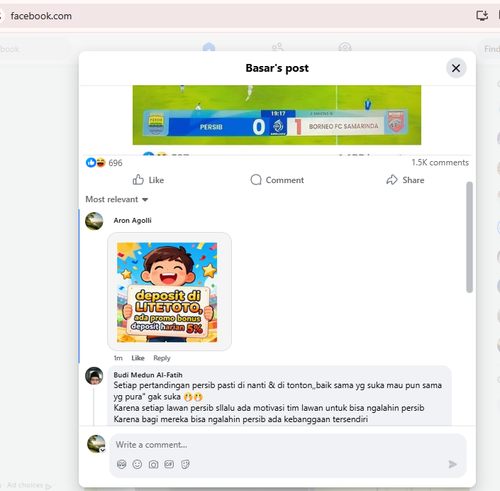
Task: Open Budi Medun Al-Fatih's profile name
Action: pos(148,375)
